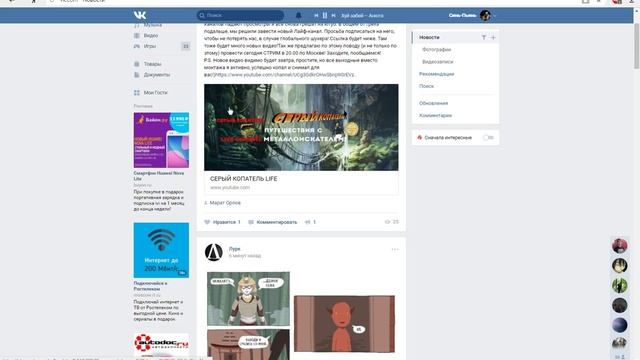The image size is (640, 360).
Task: Click the Видео sidebar icon
Action: pos(137,36)
